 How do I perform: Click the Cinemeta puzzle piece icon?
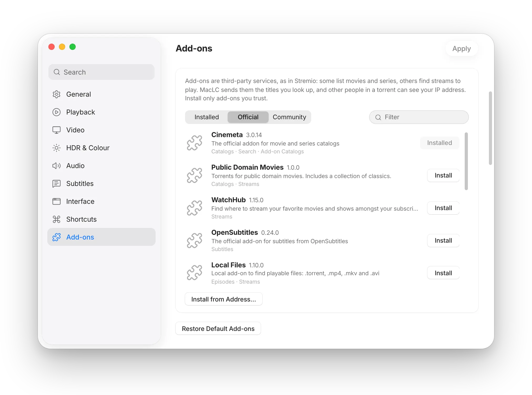(195, 143)
